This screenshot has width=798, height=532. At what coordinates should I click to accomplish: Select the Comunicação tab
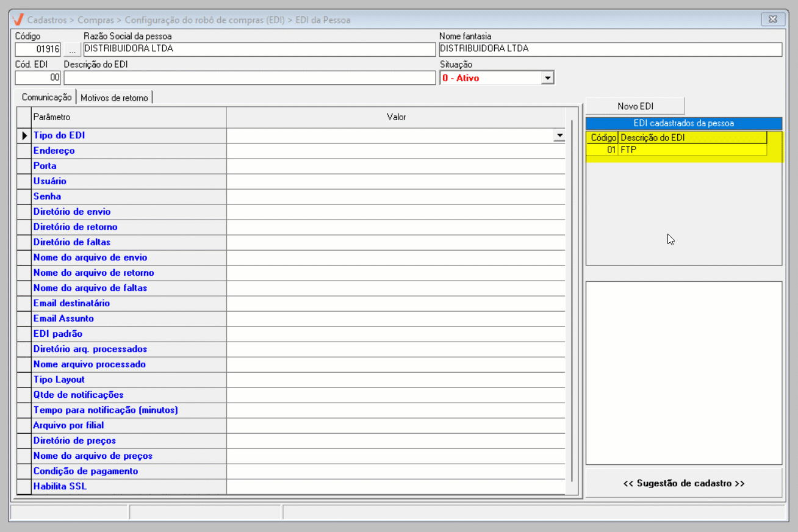(46, 98)
